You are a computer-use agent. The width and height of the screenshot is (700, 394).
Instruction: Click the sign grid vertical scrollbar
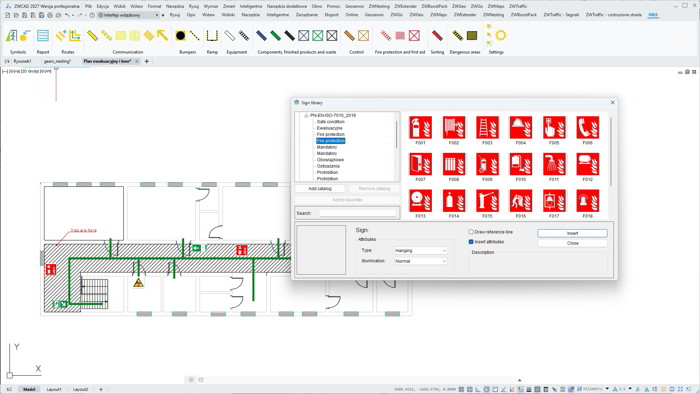611,152
